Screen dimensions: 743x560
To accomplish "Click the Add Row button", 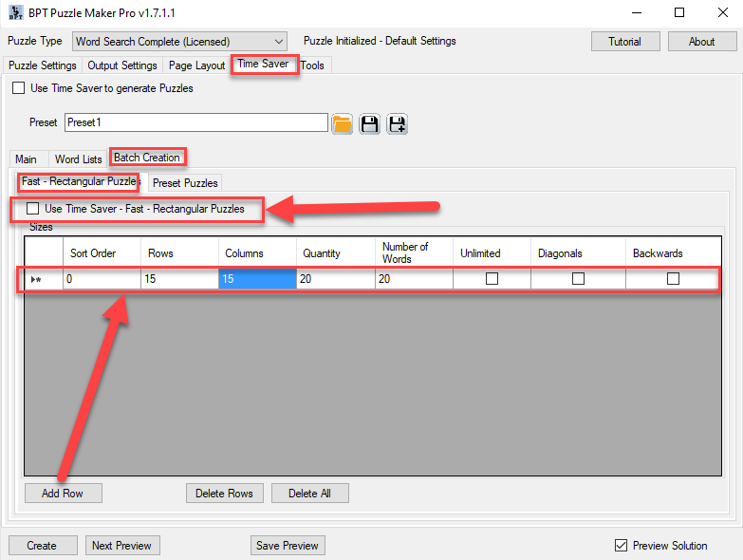I will [x=63, y=494].
